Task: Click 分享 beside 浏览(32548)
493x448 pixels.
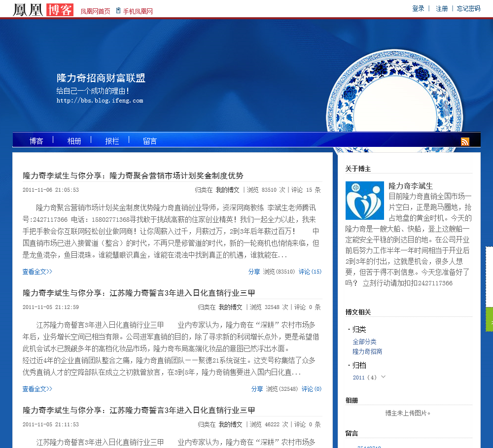Action: pos(257,388)
